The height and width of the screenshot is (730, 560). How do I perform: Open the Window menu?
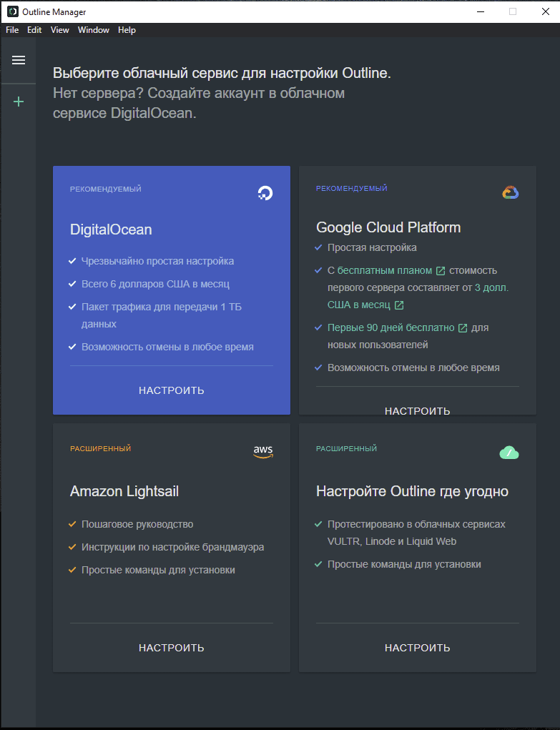coord(94,30)
